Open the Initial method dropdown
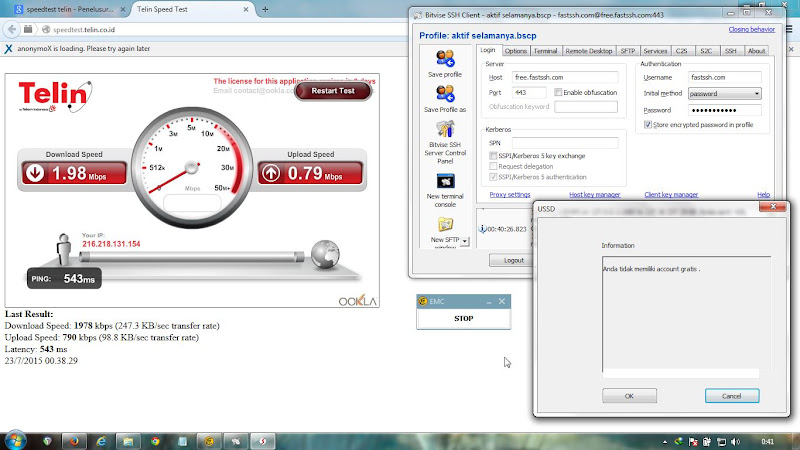Image resolution: width=800 pixels, height=450 pixels. tap(724, 93)
